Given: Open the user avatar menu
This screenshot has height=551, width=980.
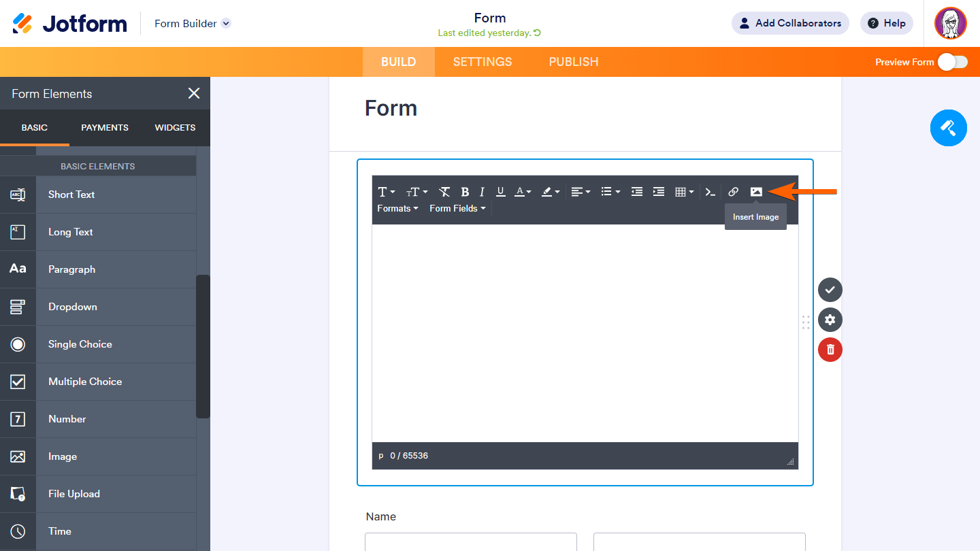Looking at the screenshot, I should coord(951,23).
